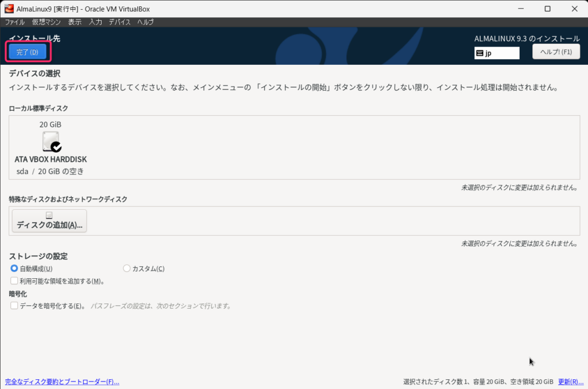Select the 自動構成 radio button
588x389 pixels.
[14, 269]
